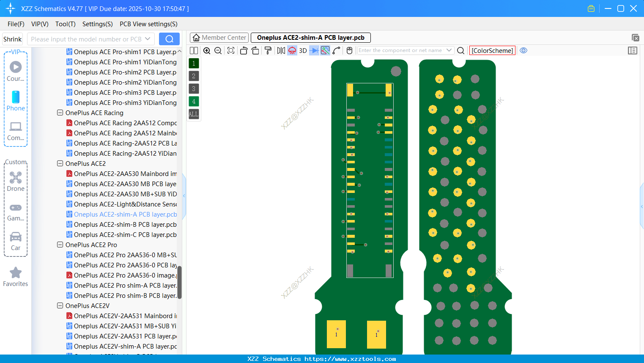Select the Zoom Out tool
The height and width of the screenshot is (363, 644).
pos(218,50)
